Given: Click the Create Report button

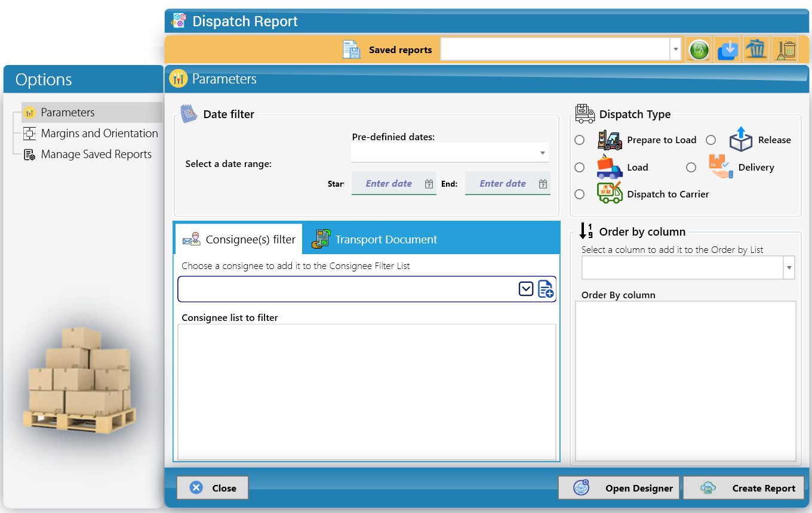Looking at the screenshot, I should coord(743,488).
